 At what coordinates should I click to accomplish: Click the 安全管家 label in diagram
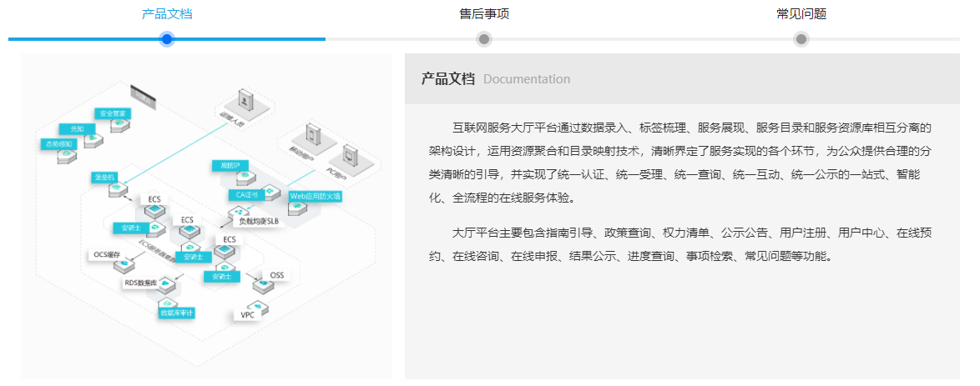click(x=113, y=113)
